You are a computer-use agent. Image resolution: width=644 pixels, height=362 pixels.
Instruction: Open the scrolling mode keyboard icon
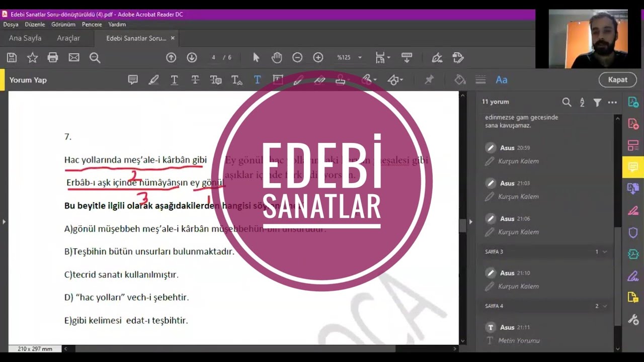(x=407, y=58)
